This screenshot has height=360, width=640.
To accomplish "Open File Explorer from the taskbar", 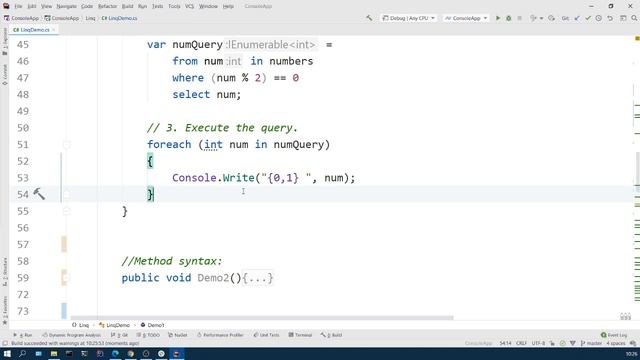I will [53, 353].
